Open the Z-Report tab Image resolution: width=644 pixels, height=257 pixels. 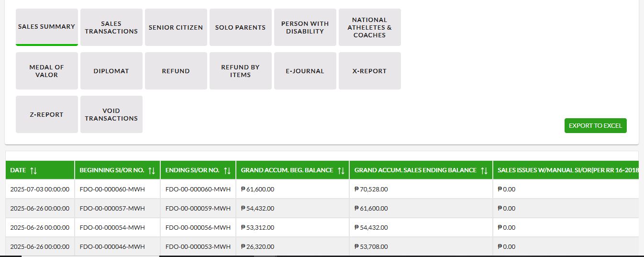47,114
